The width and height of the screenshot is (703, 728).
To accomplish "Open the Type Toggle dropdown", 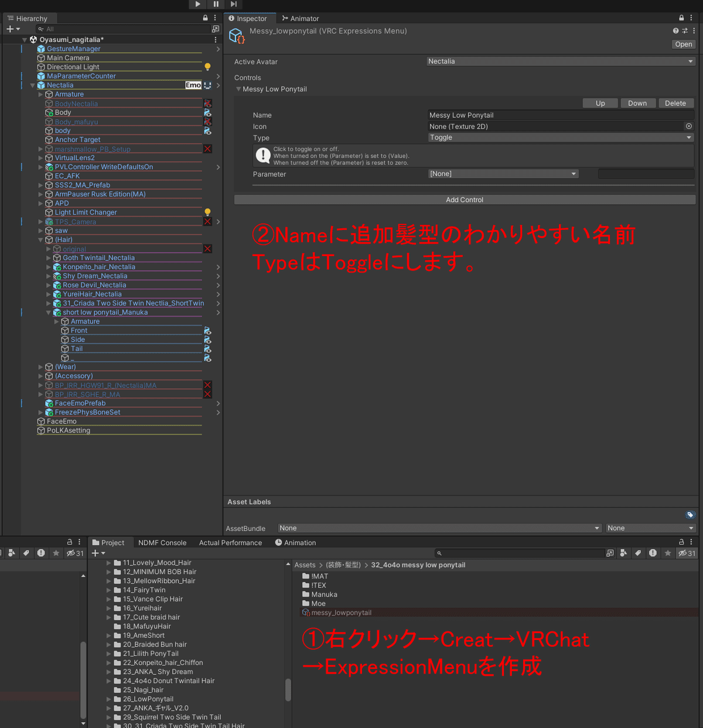I will click(561, 138).
